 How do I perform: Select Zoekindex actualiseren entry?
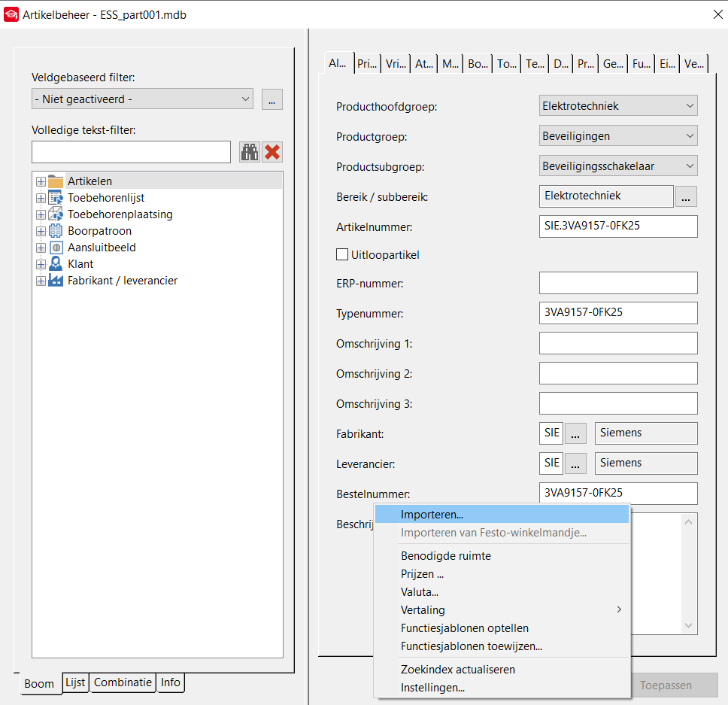point(502,669)
